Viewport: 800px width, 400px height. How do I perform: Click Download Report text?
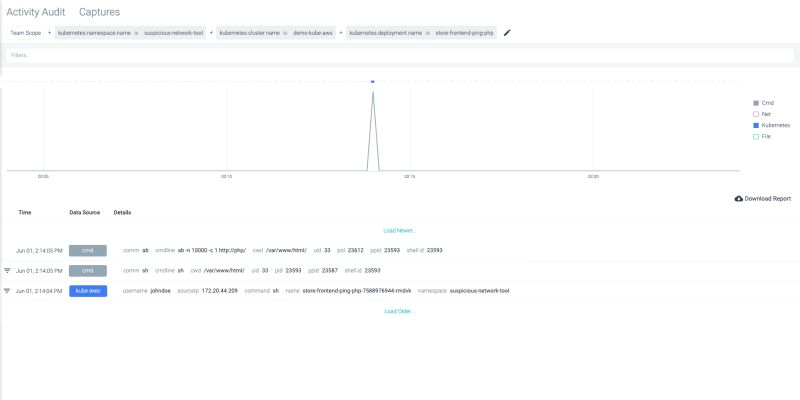768,198
